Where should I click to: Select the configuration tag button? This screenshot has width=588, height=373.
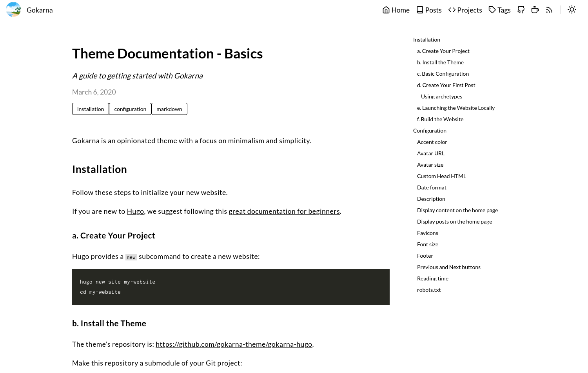pyautogui.click(x=130, y=109)
